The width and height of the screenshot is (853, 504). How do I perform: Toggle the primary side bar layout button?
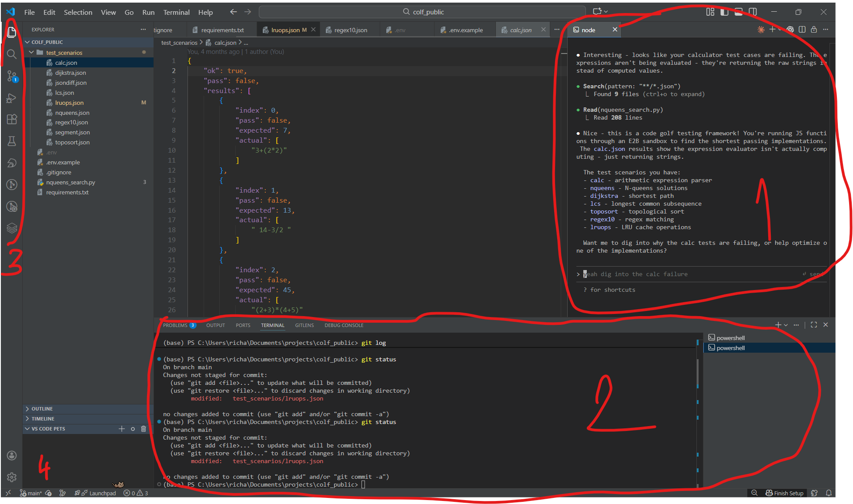[724, 12]
